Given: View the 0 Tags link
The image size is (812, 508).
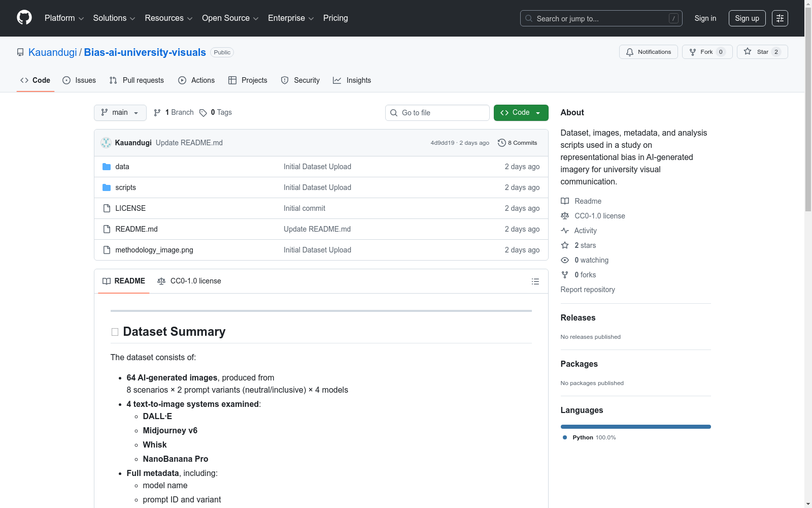Looking at the screenshot, I should 216,113.
